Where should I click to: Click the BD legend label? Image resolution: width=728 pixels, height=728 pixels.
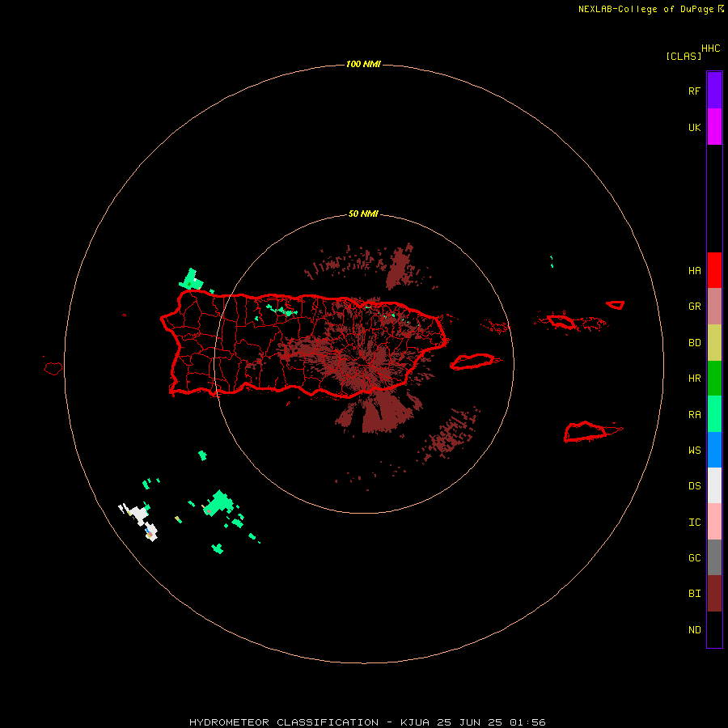pyautogui.click(x=694, y=343)
